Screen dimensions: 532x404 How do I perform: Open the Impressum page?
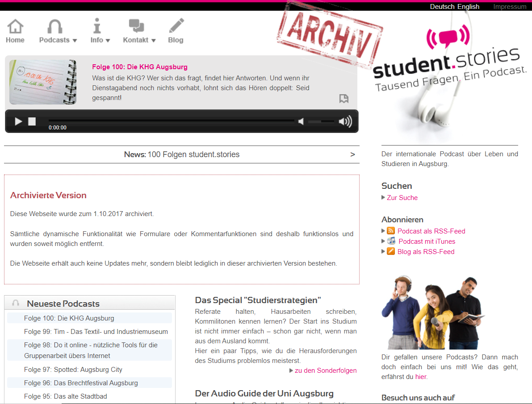[510, 7]
